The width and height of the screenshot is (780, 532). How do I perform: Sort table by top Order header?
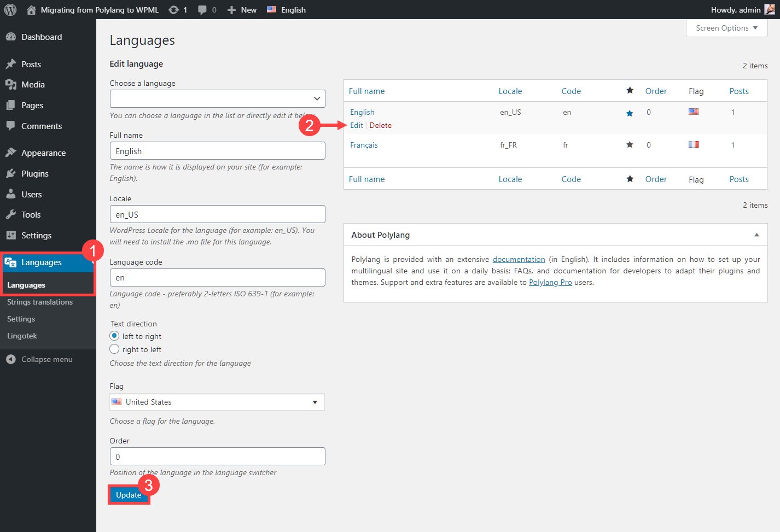pyautogui.click(x=656, y=91)
